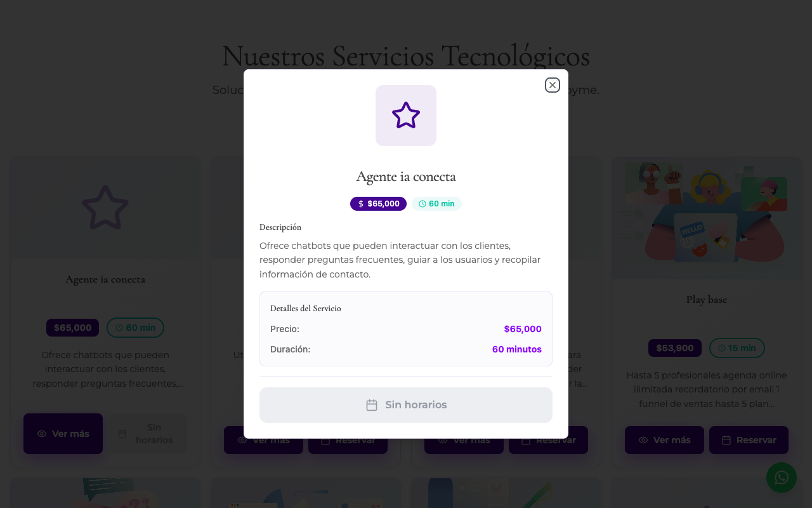The width and height of the screenshot is (812, 508).
Task: Click the star icon in modal header
Action: coord(406,116)
